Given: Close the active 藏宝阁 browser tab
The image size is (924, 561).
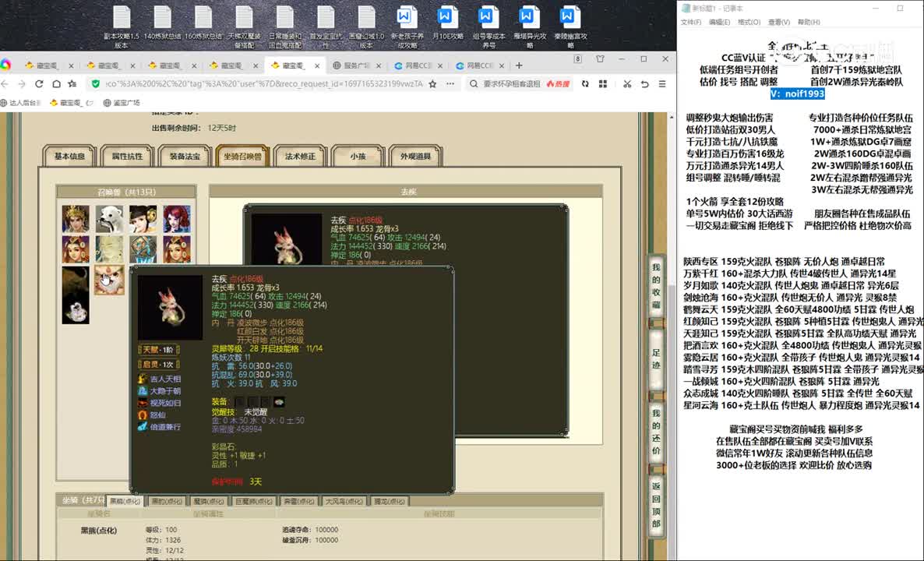Looking at the screenshot, I should click(317, 65).
